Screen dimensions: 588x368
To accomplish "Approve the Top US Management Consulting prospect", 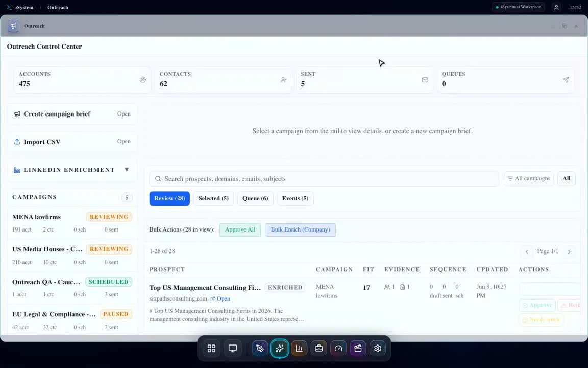I will (537, 305).
